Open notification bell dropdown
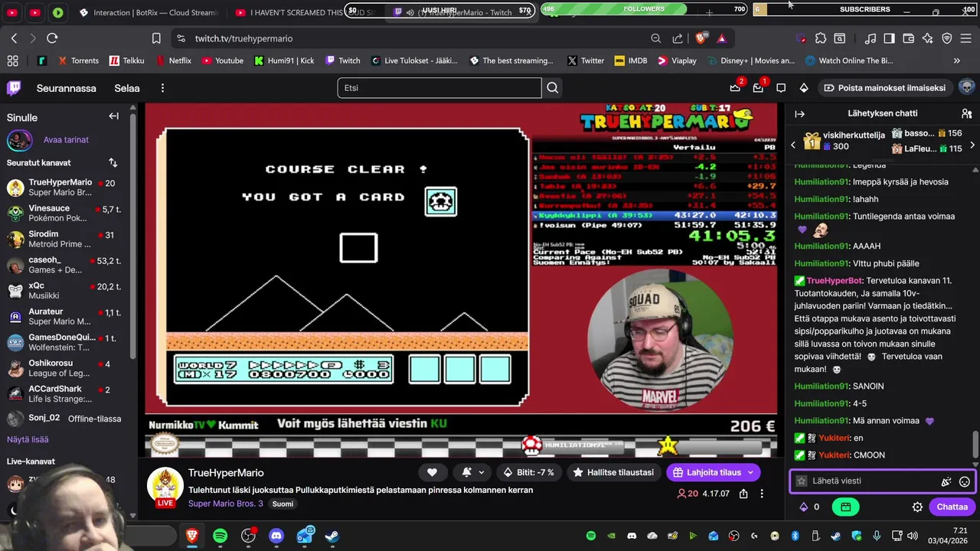Screen dimensions: 980x551 point(472,472)
